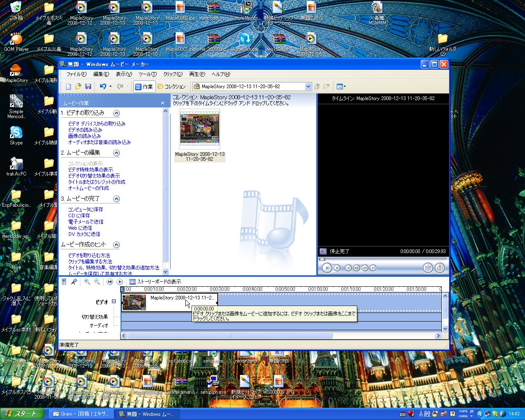Click ビデオの読み込み link
The width and height of the screenshot is (525, 420).
pos(85,130)
